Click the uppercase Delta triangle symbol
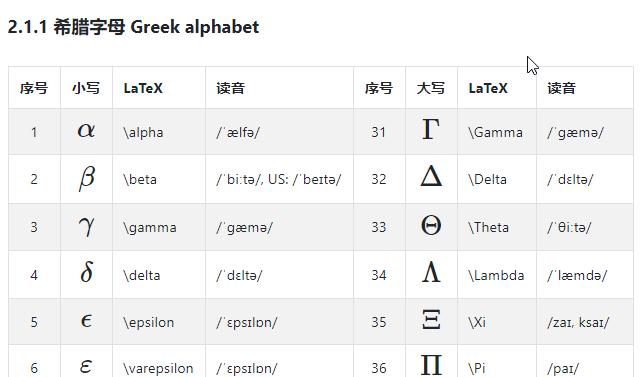This screenshot has width=641, height=377. [x=431, y=177]
